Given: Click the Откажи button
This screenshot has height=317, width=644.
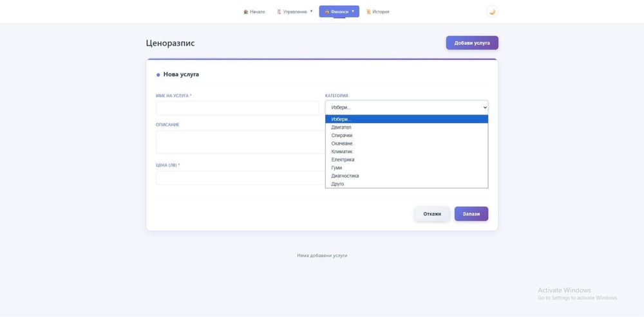Looking at the screenshot, I should 432,213.
